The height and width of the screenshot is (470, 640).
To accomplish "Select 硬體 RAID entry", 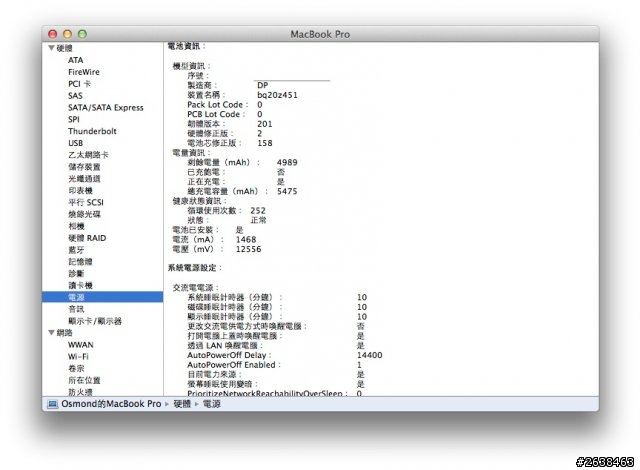I will click(x=87, y=238).
